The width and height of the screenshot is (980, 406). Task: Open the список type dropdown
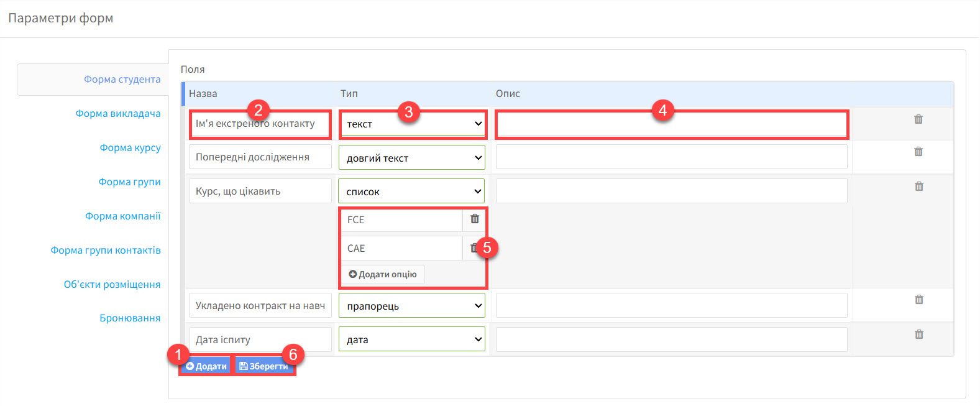coord(412,191)
